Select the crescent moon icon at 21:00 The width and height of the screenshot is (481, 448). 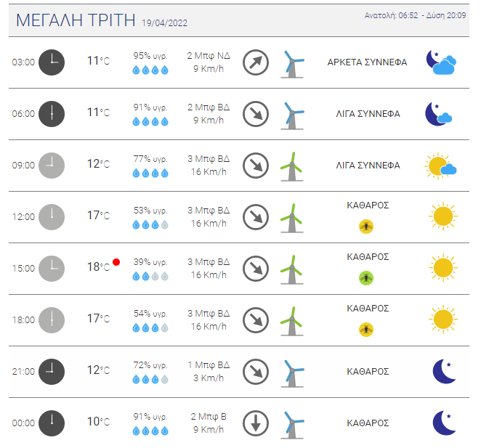[x=444, y=371]
